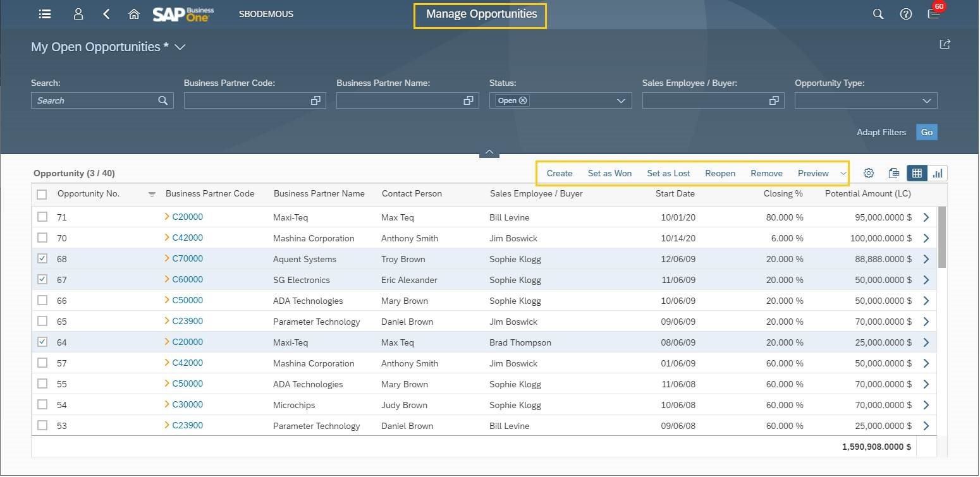This screenshot has width=980, height=477.
Task: Open Adapt Filters
Action: (x=881, y=132)
